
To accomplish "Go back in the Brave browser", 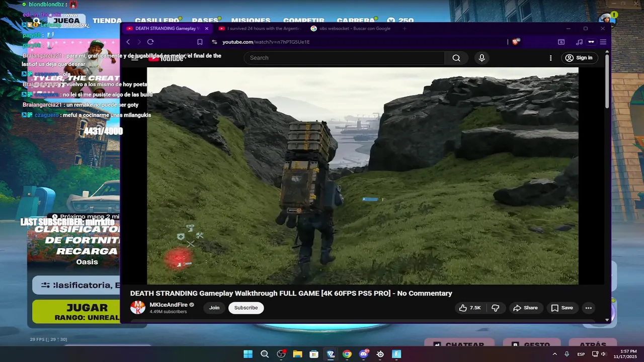I will pos(128,42).
